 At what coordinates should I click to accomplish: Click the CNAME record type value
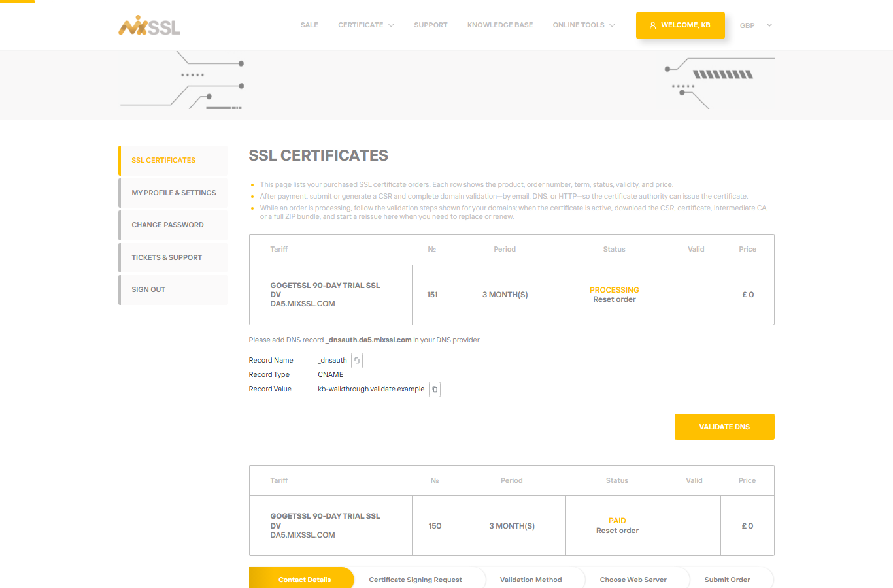tap(331, 374)
